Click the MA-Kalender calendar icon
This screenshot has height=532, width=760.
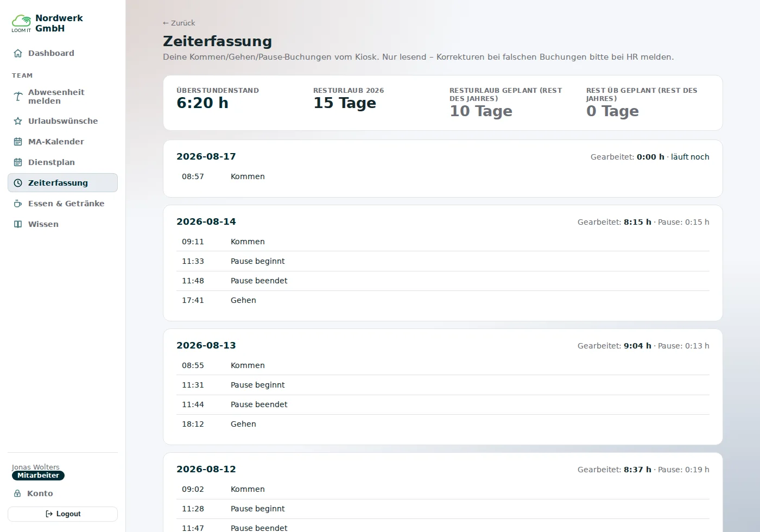(x=18, y=142)
